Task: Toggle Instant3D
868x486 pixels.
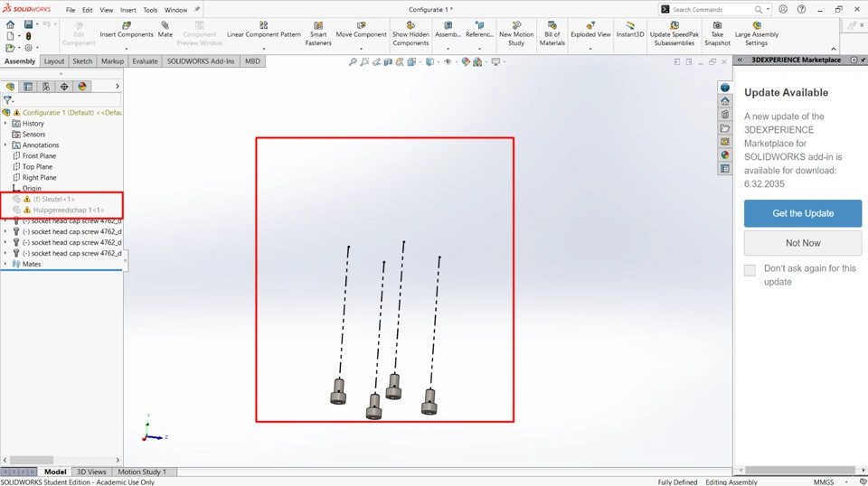Action: point(630,30)
